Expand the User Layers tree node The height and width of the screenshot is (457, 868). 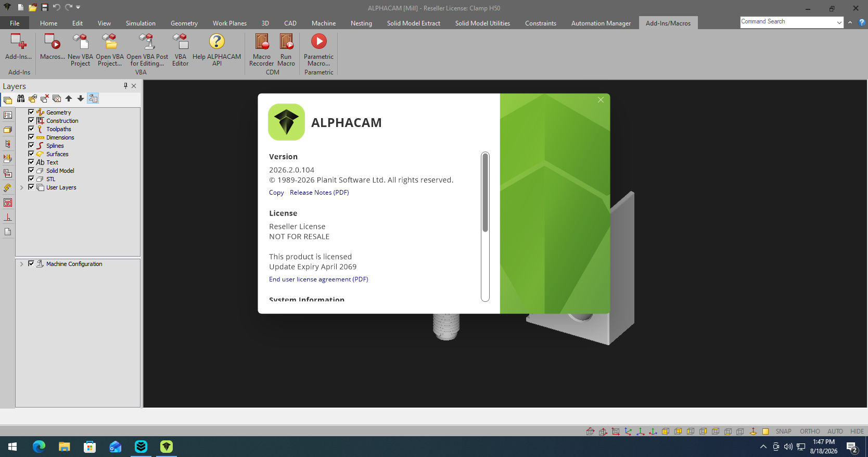pyautogui.click(x=21, y=187)
